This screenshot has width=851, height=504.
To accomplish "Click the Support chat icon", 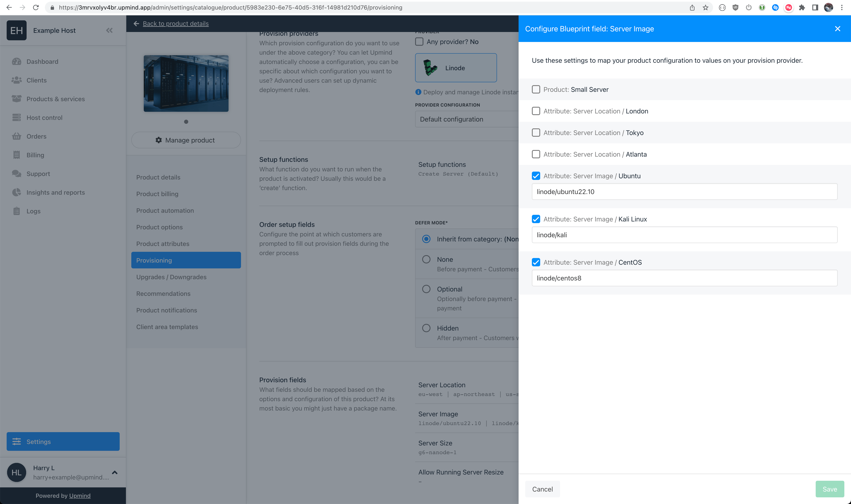I will click(x=16, y=173).
